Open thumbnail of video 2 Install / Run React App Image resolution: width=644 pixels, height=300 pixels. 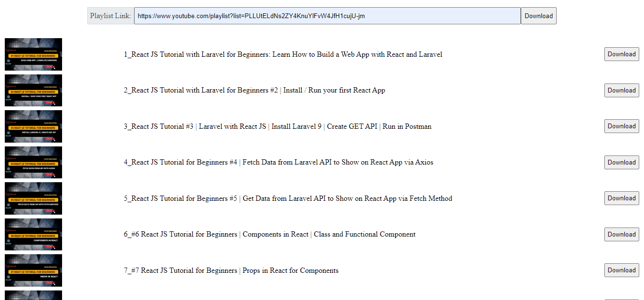33,90
